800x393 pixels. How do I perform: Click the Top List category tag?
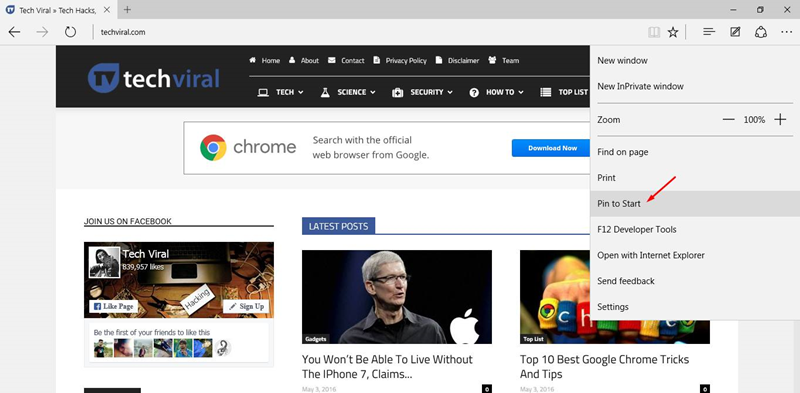pos(533,339)
